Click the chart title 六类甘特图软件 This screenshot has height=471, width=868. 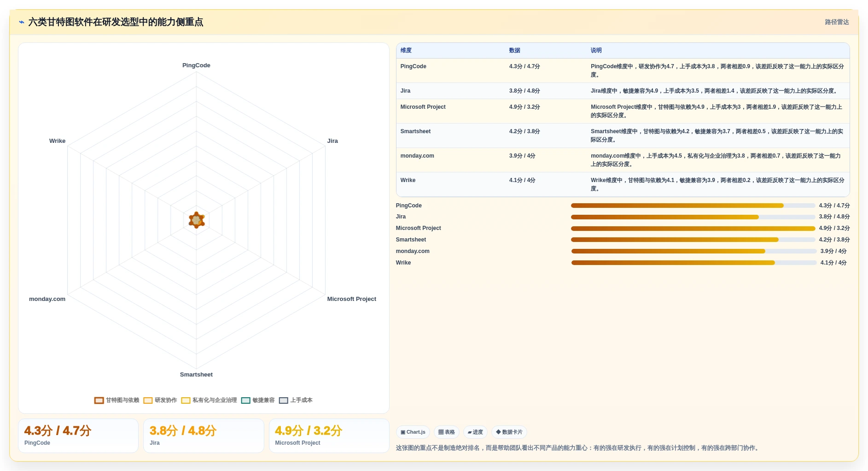pyautogui.click(x=116, y=22)
